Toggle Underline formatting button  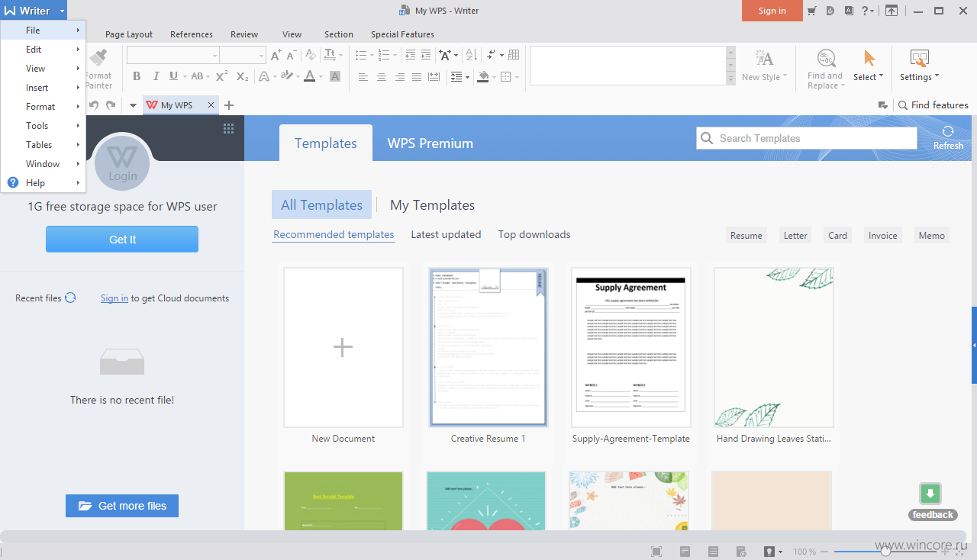coord(174,76)
